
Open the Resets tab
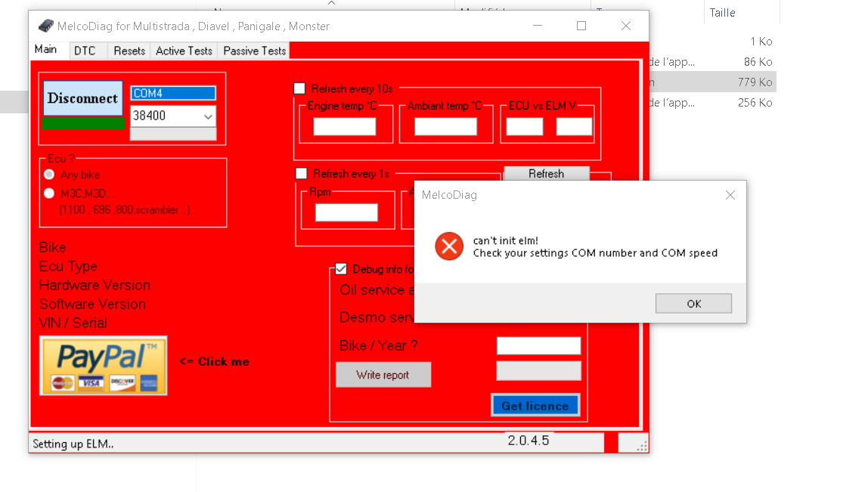pos(129,51)
